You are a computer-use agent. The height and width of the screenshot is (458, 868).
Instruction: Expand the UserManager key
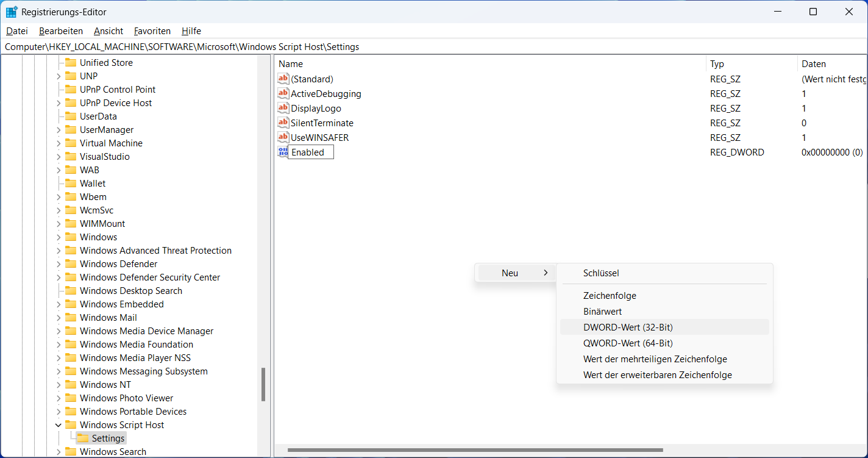59,129
